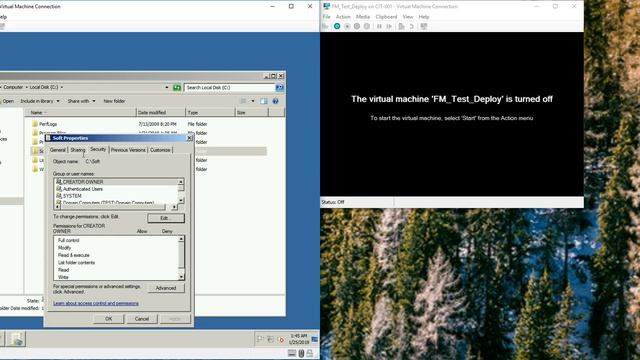Viewport: 640px width, 360px height.
Task: Click Cancel in Soft Properties dialog
Action: coord(142,319)
